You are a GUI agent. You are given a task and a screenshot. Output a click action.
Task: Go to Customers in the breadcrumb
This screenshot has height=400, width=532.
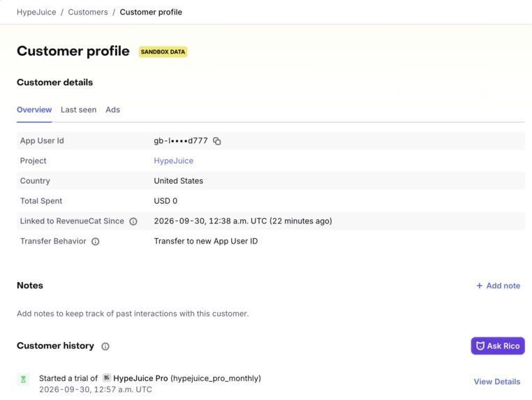click(88, 12)
